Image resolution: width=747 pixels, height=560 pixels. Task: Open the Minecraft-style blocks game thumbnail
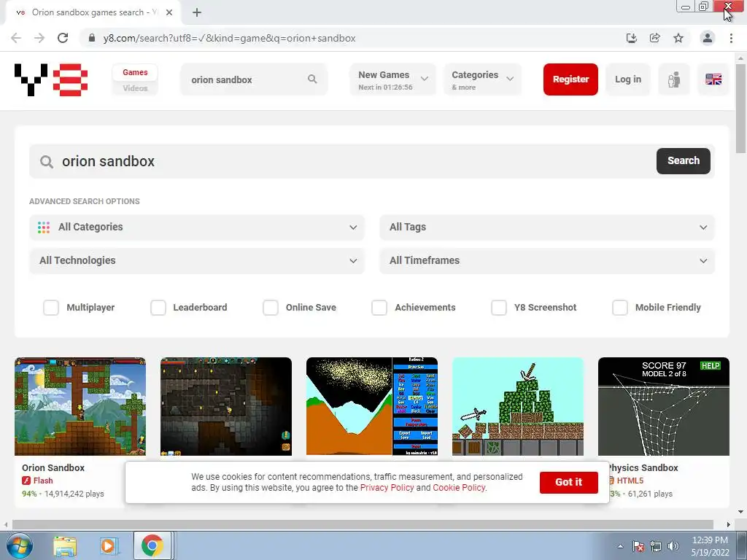pos(518,406)
